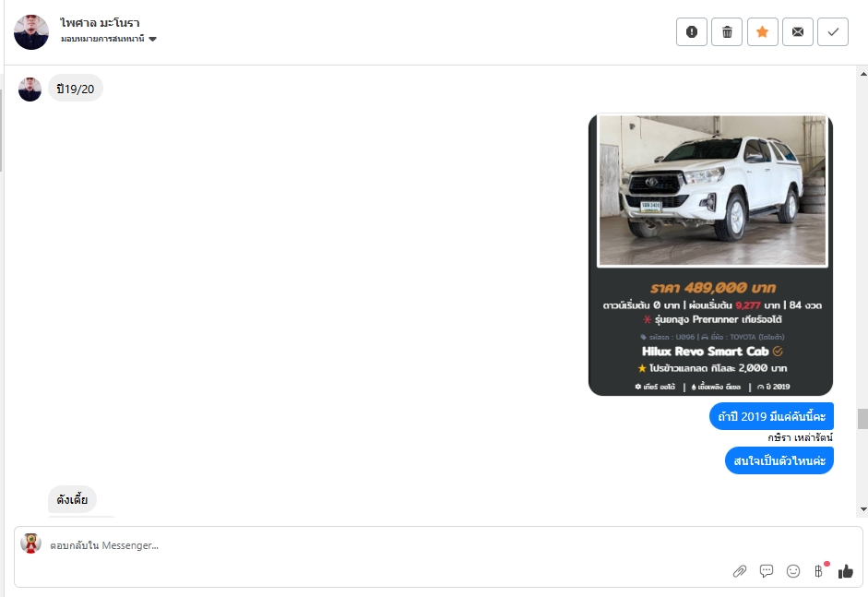This screenshot has width=868, height=597.
Task: Click the chat scrollbar thumb
Action: click(863, 419)
